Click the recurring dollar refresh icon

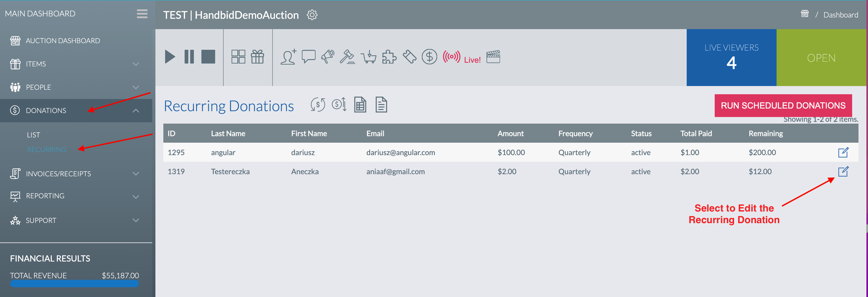[318, 105]
